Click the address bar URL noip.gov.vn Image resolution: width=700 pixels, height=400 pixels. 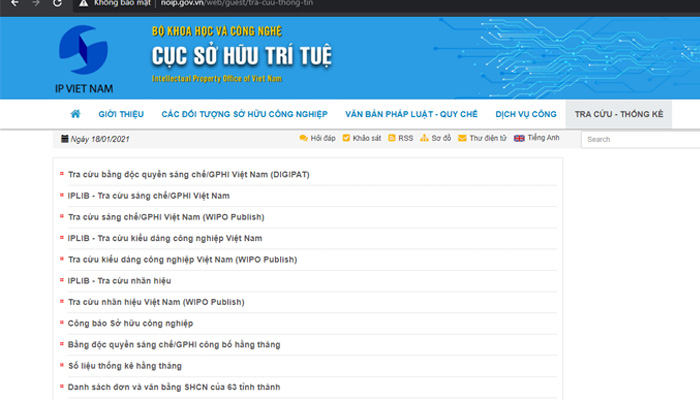[x=237, y=3]
